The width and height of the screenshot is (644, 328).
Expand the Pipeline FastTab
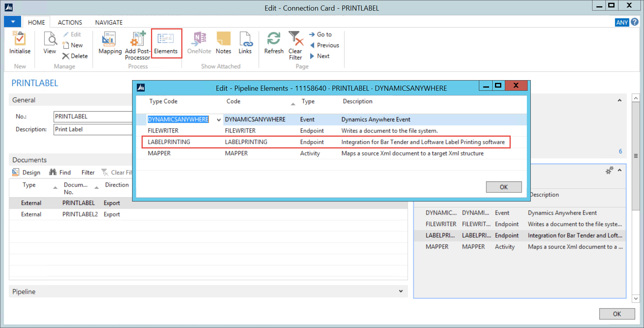point(401,291)
